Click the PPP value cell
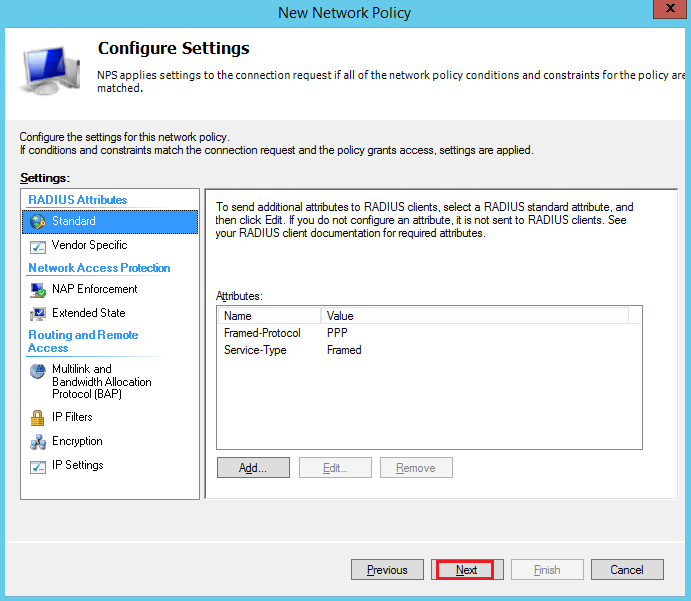The width and height of the screenshot is (691, 601). (x=337, y=333)
